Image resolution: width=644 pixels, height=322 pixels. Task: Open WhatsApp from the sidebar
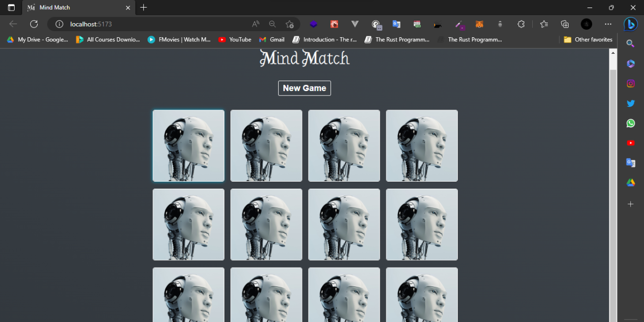pyautogui.click(x=630, y=123)
